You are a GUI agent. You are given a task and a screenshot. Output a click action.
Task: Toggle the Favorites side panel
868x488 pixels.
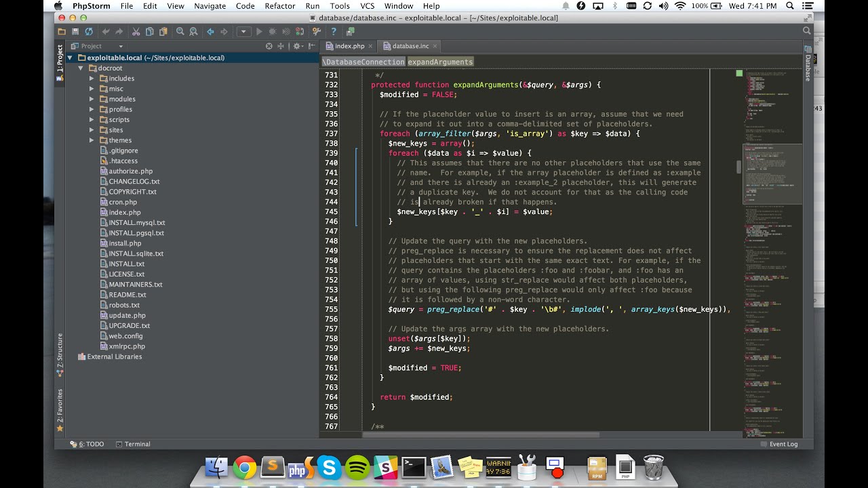tap(60, 410)
